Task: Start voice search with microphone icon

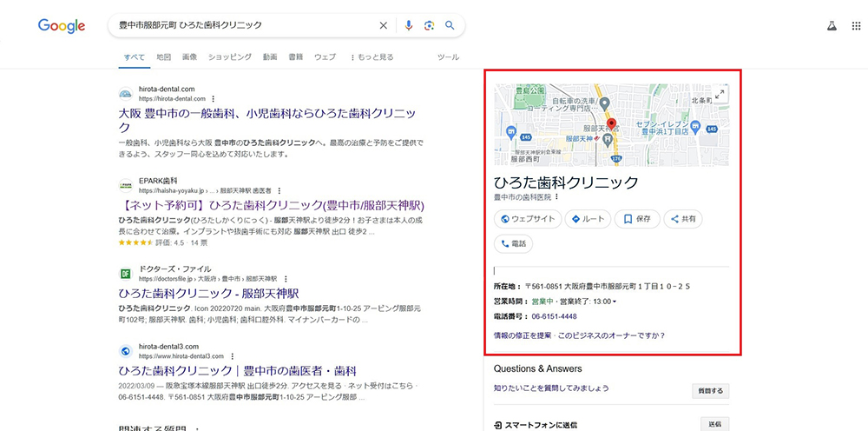Action: 409,26
